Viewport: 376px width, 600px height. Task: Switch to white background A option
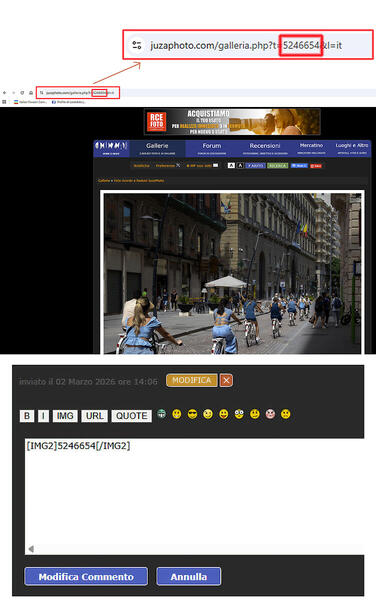(231, 165)
